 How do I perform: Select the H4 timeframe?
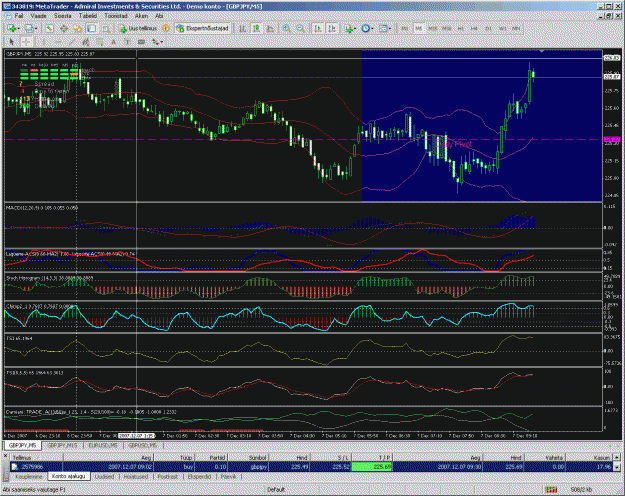pos(474,28)
